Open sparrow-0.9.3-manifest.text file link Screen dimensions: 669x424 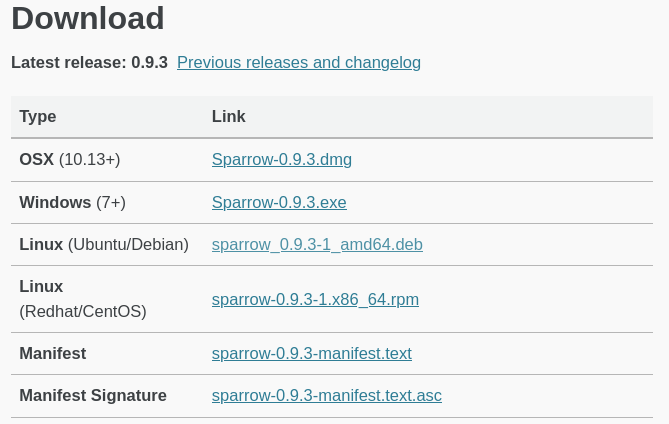click(312, 353)
